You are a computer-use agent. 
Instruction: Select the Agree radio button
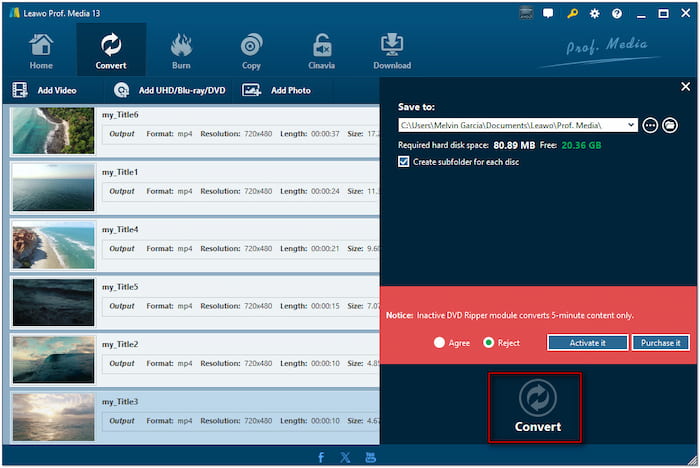pyautogui.click(x=439, y=343)
